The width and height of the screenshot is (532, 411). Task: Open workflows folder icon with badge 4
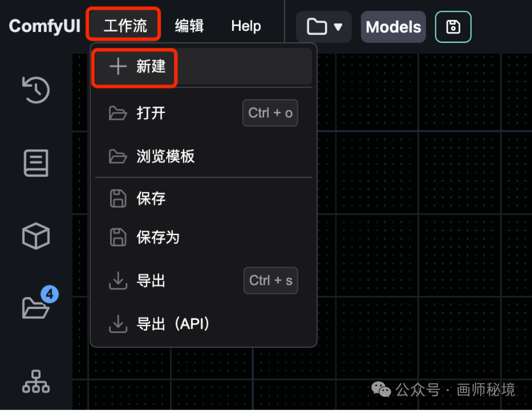click(x=36, y=307)
